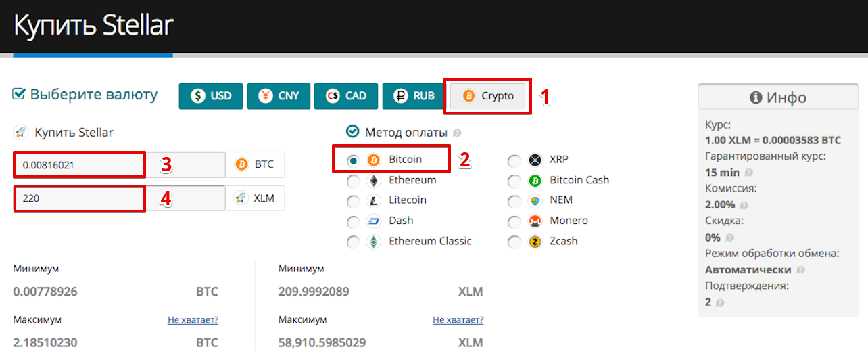Click the Ethereum Classic icon

click(x=373, y=242)
